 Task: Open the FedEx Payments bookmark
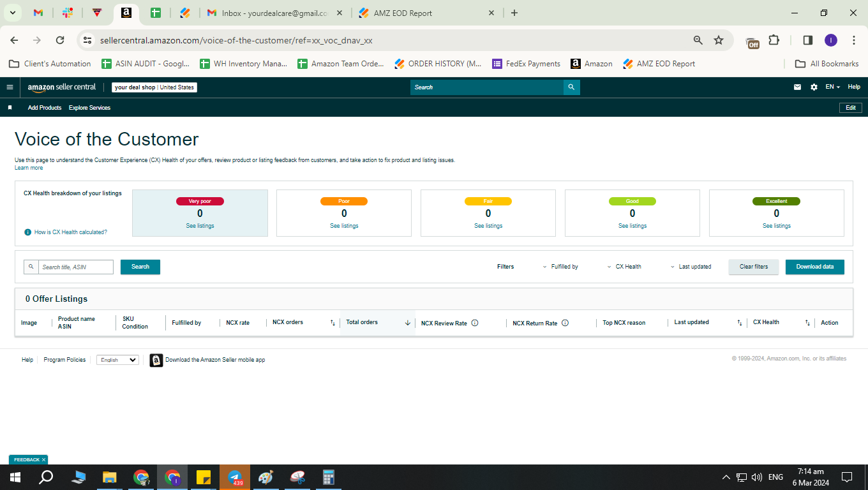(527, 64)
